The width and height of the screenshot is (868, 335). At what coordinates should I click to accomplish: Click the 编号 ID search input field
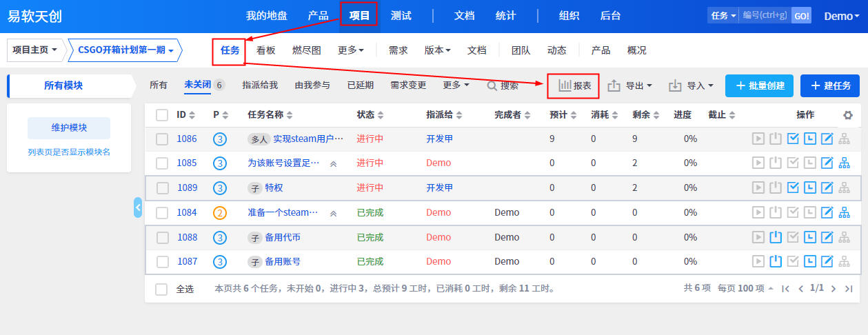click(x=765, y=16)
